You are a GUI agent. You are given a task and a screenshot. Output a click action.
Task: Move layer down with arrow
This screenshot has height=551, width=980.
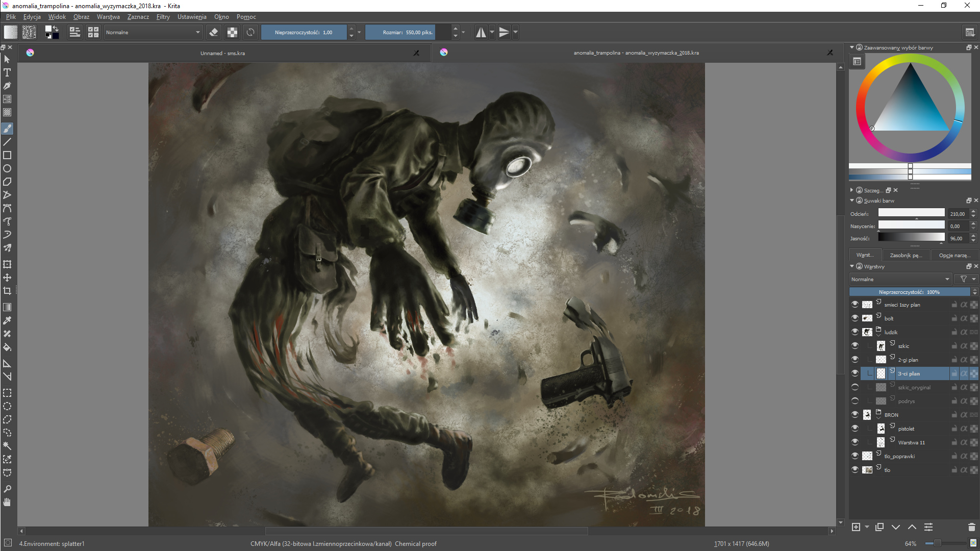click(x=896, y=527)
